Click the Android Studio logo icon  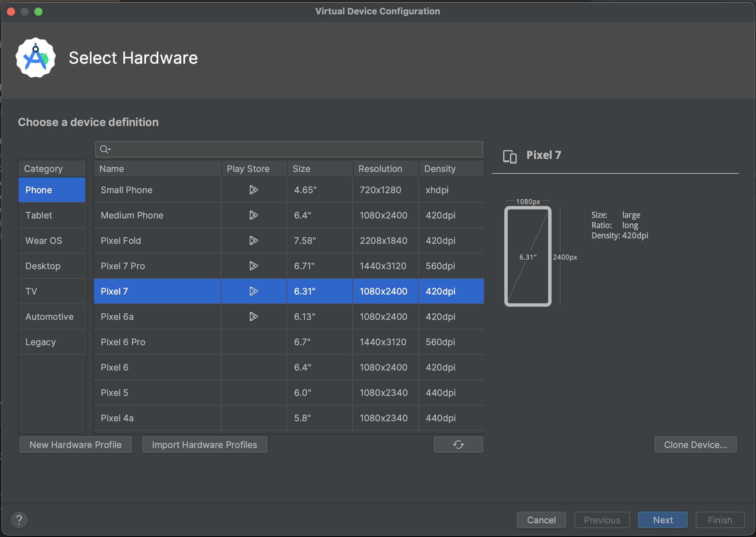point(36,58)
